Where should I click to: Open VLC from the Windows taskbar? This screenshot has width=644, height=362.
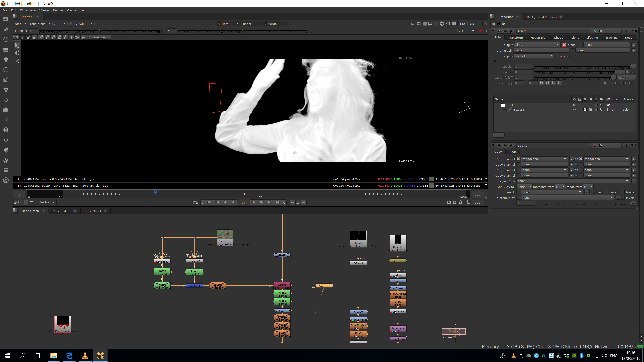click(x=85, y=355)
